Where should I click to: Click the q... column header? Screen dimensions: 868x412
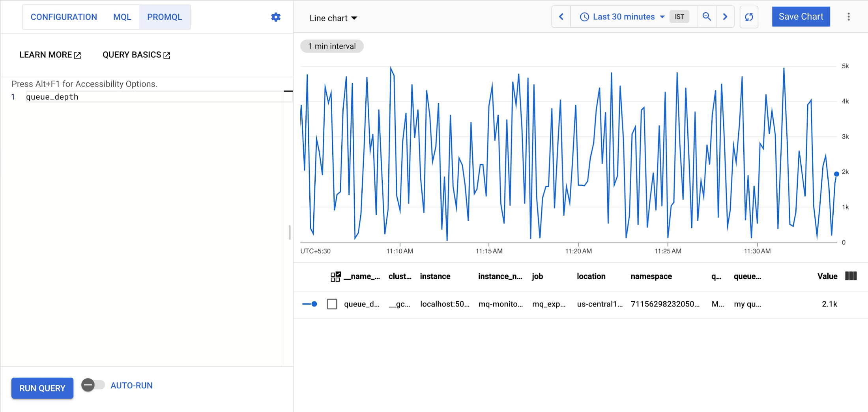coord(716,277)
